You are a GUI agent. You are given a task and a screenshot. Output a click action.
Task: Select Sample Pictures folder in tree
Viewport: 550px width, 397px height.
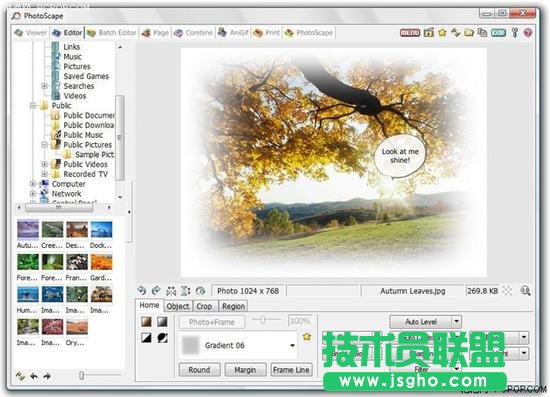click(x=94, y=154)
